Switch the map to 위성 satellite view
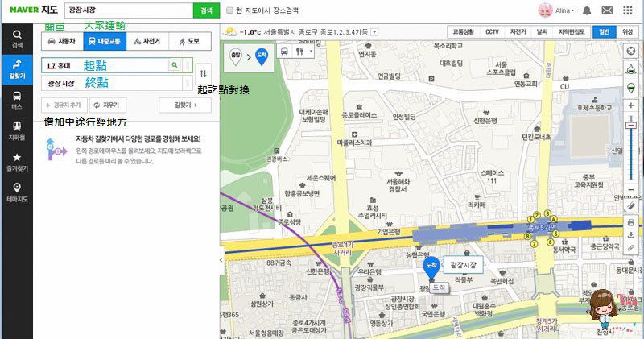Viewport: 644px width, 339px height. (628, 31)
